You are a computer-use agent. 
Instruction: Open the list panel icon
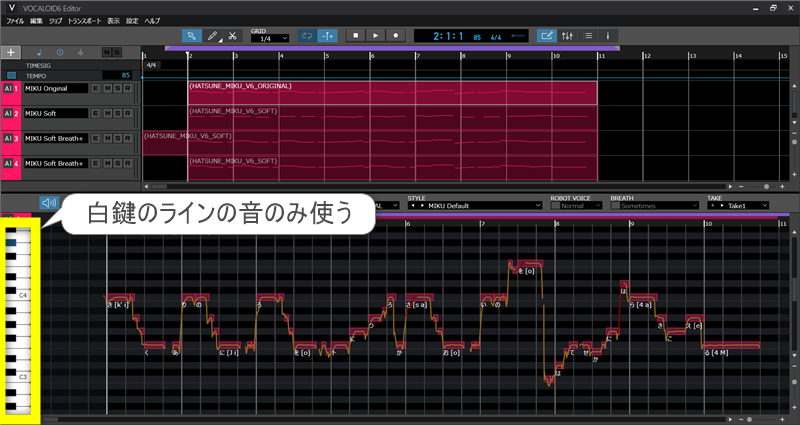pos(588,36)
